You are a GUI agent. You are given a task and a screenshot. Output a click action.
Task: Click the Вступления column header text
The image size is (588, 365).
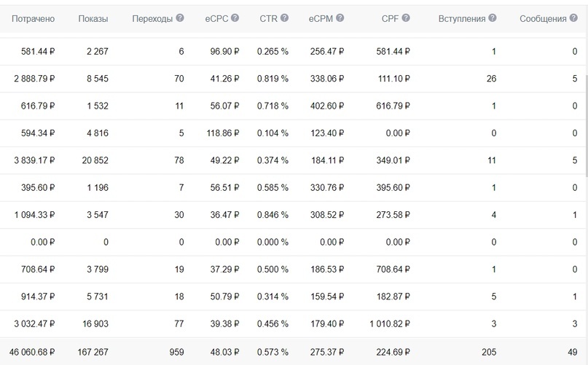click(x=462, y=19)
